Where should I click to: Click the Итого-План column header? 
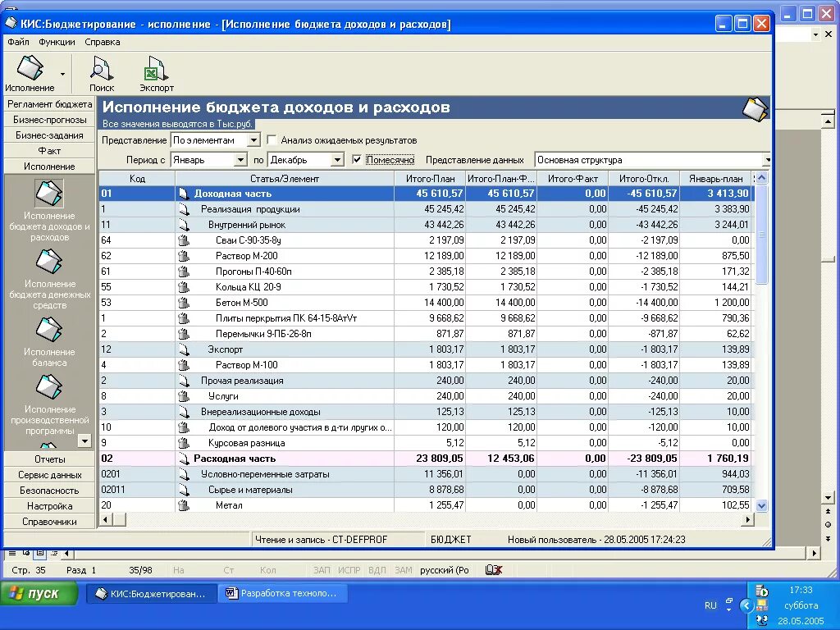point(430,178)
